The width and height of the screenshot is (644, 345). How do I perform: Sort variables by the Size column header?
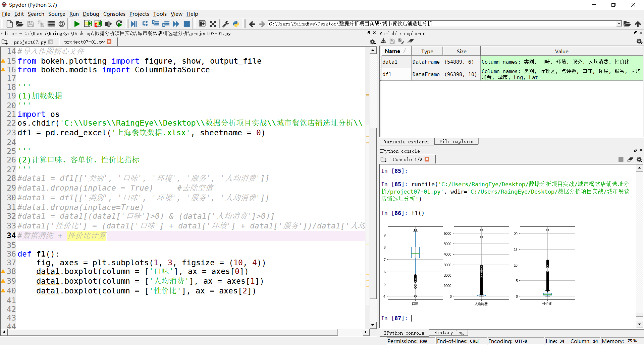point(461,51)
